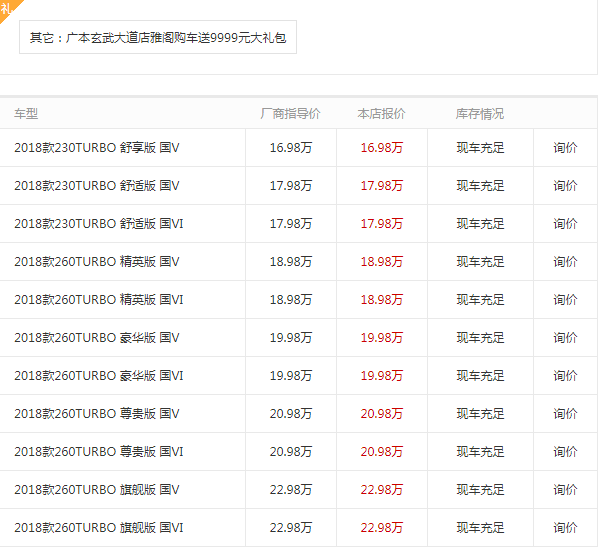Click 询价 for 260TURBO 尊贵版 国VI
Screen dimensions: 601x551
point(565,452)
